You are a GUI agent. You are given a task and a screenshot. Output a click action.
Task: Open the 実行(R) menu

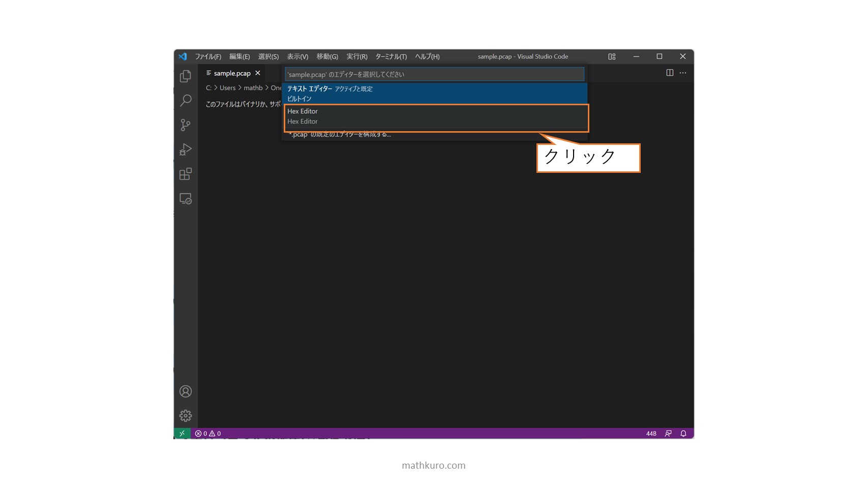[x=357, y=56]
